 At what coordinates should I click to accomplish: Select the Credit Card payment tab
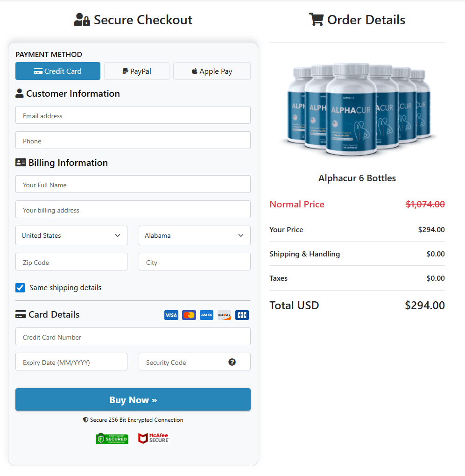tap(57, 71)
